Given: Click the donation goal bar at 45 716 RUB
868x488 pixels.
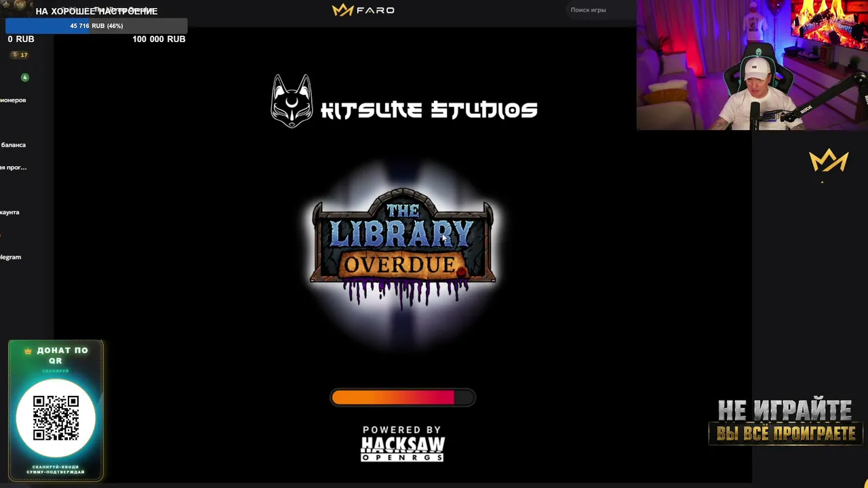Looking at the screenshot, I should pos(96,26).
